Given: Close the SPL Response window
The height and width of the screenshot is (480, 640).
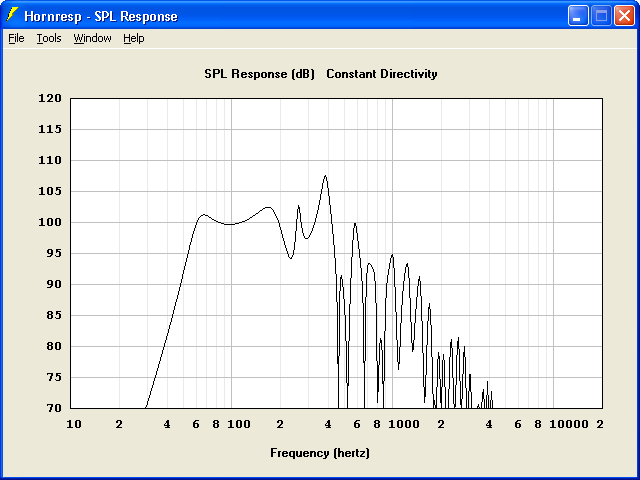Looking at the screenshot, I should (x=624, y=16).
